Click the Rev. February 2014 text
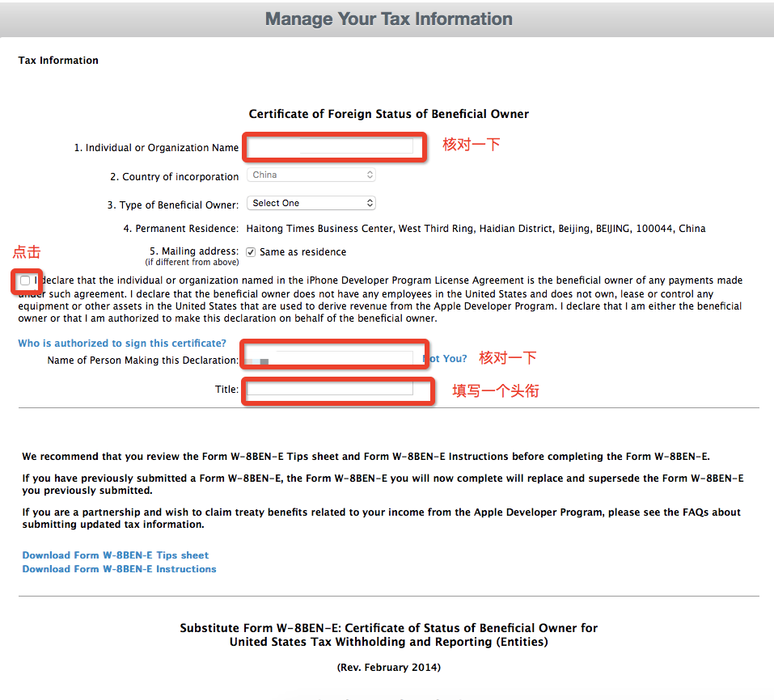Viewport: 774px width, 700px height. click(x=388, y=668)
